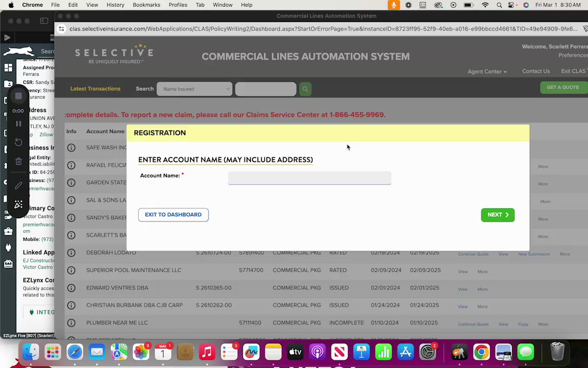Click EXIT TO DASHBOARD button
Screen dimensions: 588x368
coord(173,215)
